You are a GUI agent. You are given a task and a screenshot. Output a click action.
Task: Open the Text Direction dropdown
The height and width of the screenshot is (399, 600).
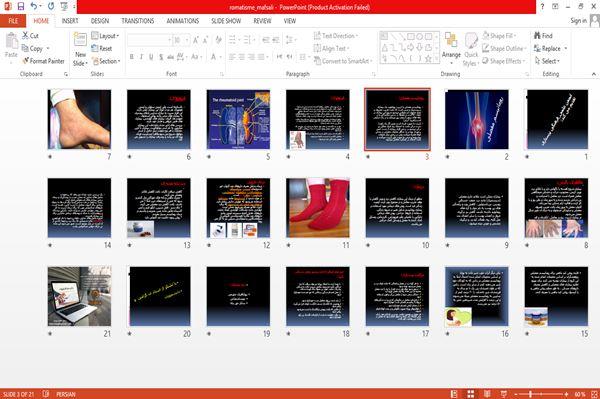pos(336,36)
